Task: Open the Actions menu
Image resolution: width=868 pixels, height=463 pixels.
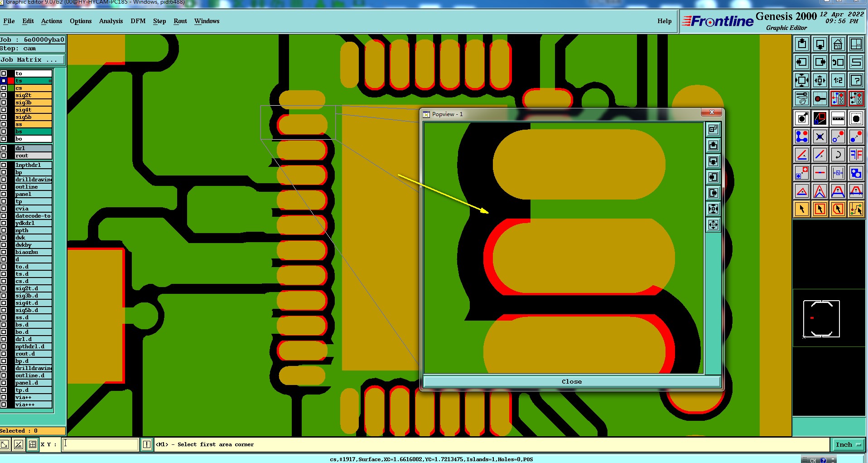Action: click(52, 21)
